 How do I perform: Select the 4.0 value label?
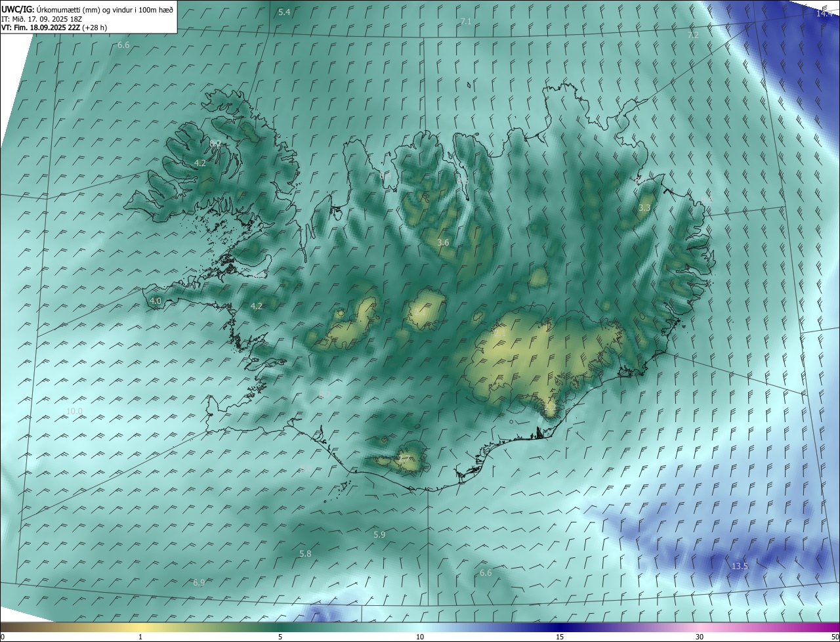coord(156,301)
